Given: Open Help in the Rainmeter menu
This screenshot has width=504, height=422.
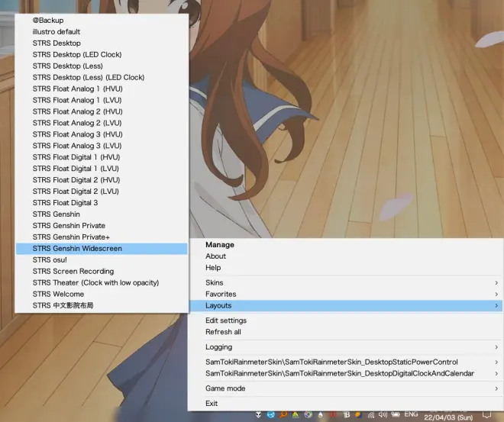Looking at the screenshot, I should pyautogui.click(x=346, y=268).
